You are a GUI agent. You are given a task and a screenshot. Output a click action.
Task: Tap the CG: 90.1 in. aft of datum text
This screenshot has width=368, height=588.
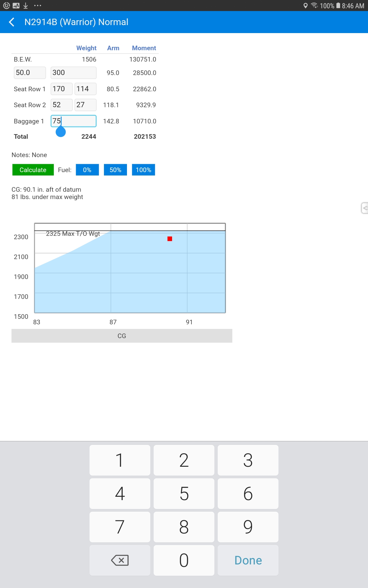(46, 190)
